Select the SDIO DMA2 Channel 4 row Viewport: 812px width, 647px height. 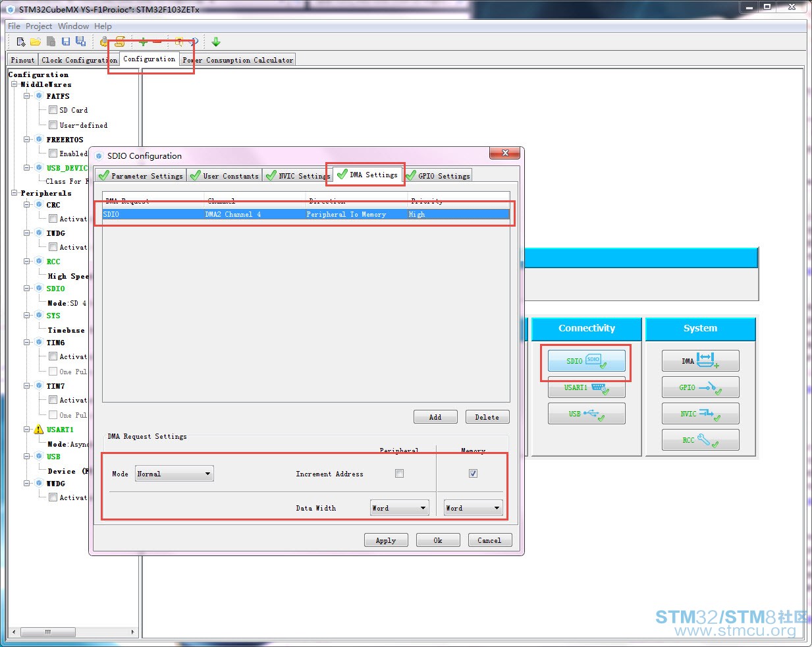coord(306,214)
